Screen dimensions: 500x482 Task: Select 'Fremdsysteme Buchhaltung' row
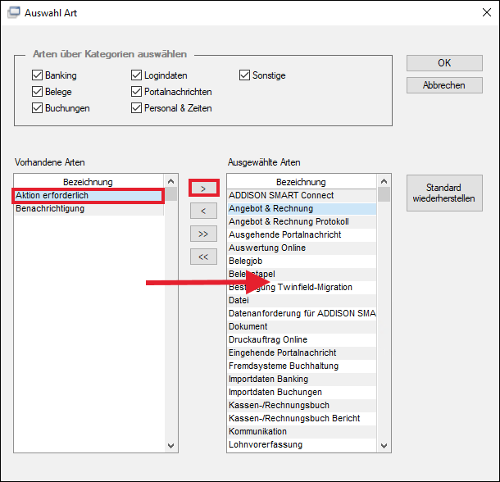[x=302, y=366]
